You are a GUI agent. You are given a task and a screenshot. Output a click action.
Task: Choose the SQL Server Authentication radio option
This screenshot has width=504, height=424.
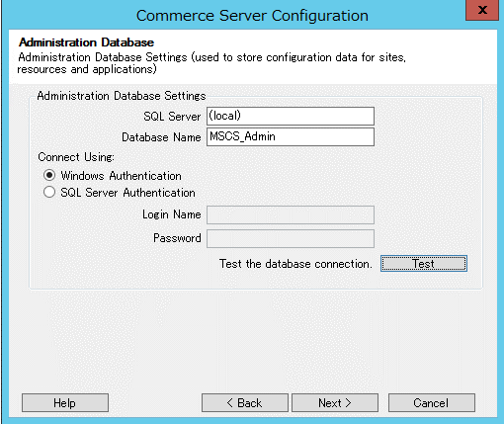point(49,192)
